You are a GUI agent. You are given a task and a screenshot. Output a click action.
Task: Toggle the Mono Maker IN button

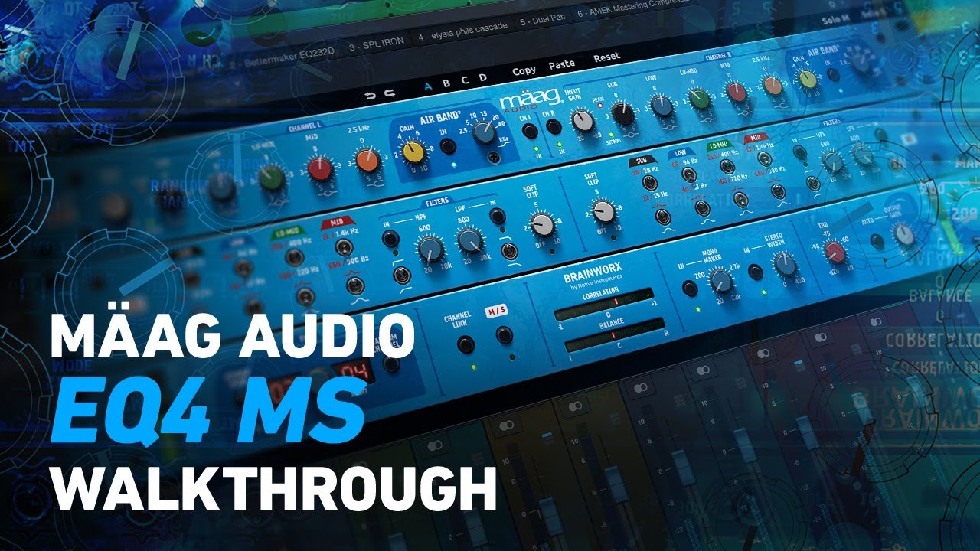(x=690, y=289)
